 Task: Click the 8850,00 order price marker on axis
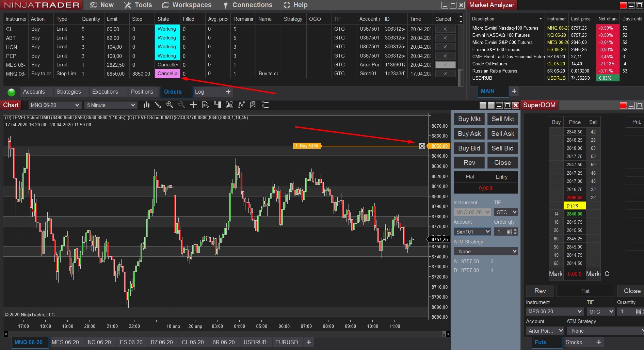439,146
